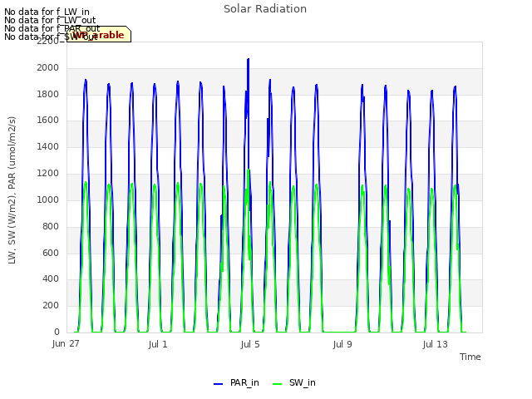
Task: Click the flat data gap before Jul 9
Action: click(x=339, y=332)
